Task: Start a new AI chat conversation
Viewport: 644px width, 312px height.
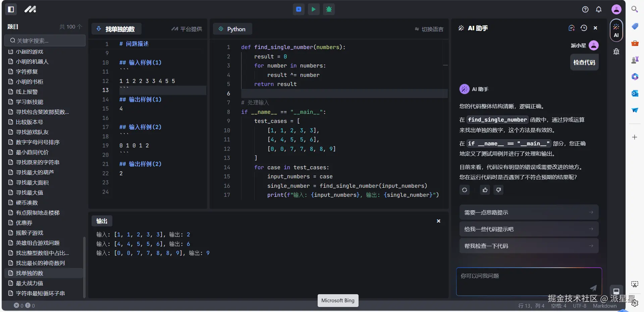Action: (x=572, y=28)
